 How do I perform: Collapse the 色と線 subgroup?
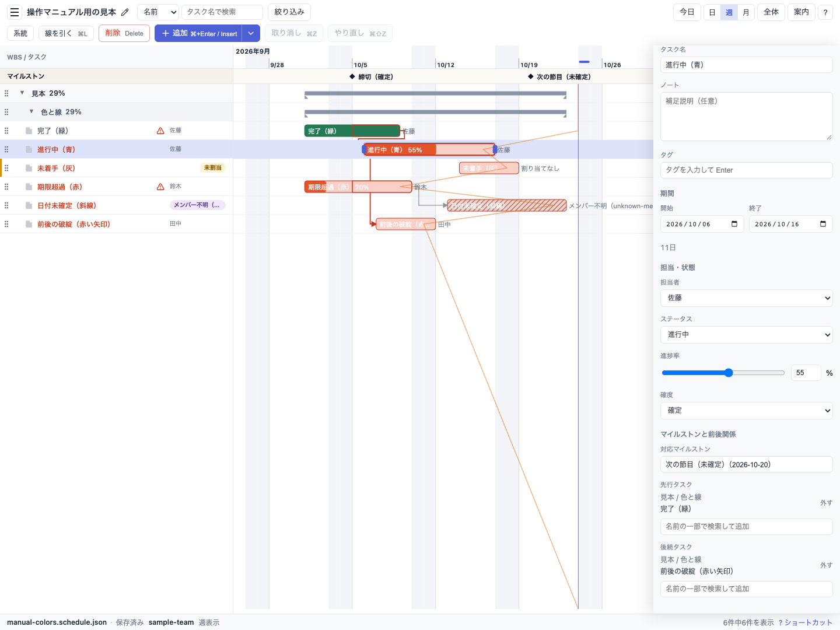click(32, 111)
